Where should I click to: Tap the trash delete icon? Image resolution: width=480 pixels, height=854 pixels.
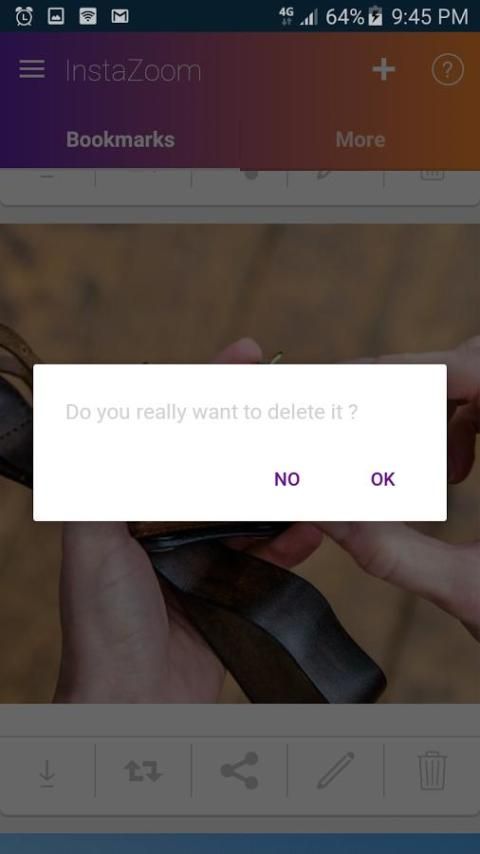433,771
